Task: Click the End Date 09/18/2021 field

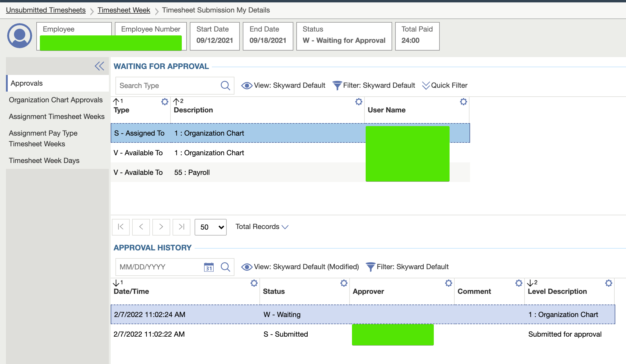Action: (268, 36)
